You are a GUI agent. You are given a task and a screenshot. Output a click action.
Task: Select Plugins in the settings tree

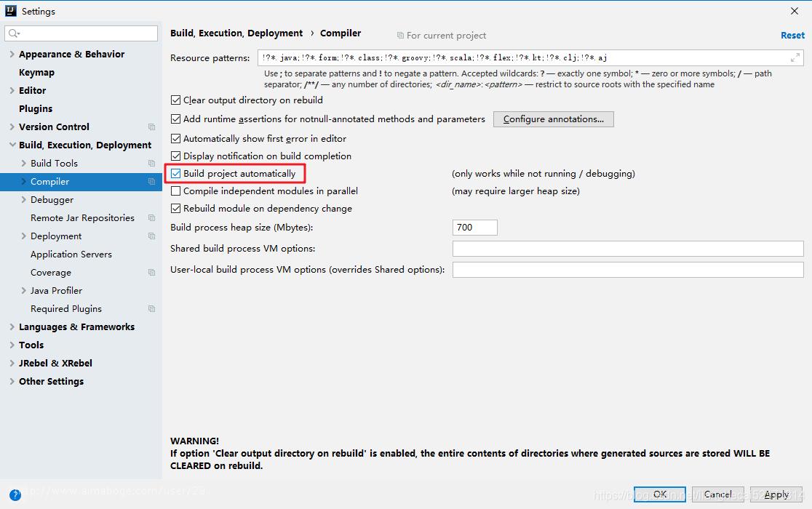click(x=36, y=108)
